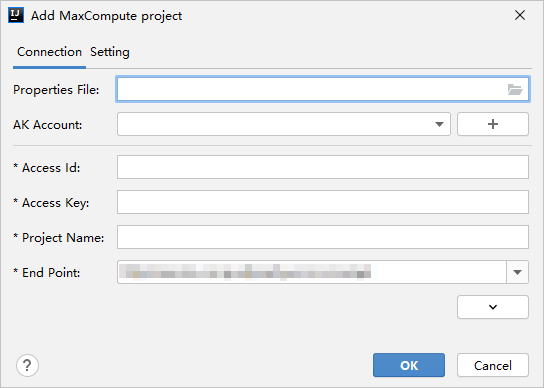The image size is (544, 388).
Task: Close the Add MaxCompute project dialog
Action: coord(520,15)
